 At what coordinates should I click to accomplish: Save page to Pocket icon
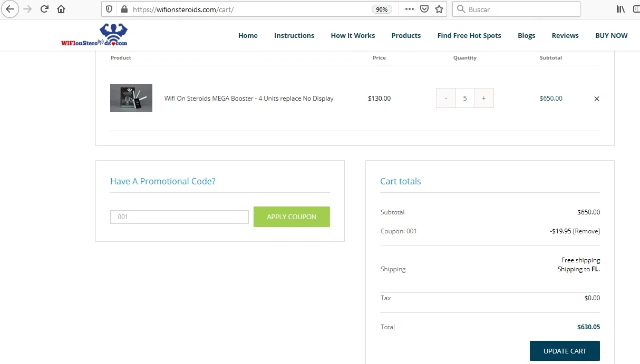424,9
